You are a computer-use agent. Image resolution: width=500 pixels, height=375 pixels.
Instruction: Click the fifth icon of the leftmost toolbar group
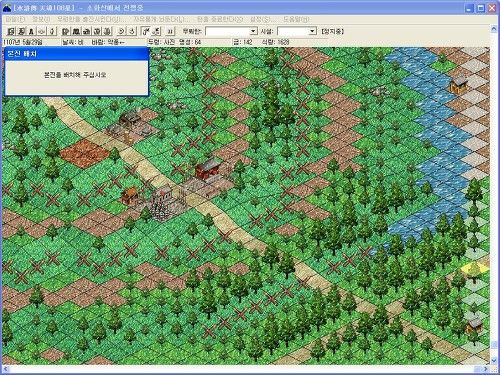pyautogui.click(x=52, y=31)
